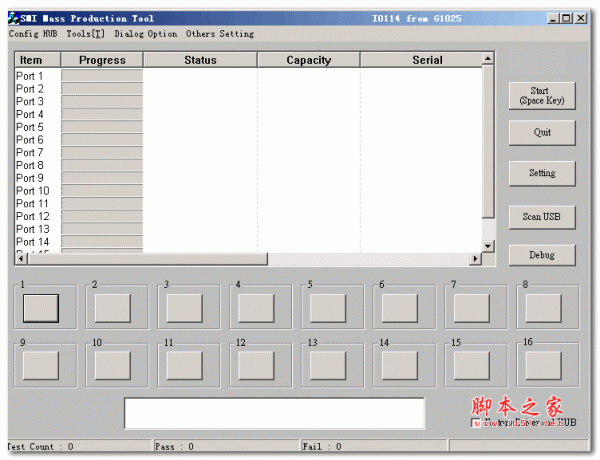Viewport: 600px width, 460px height.
Task: Click the vertical scrollbar thumb
Action: coord(488,142)
